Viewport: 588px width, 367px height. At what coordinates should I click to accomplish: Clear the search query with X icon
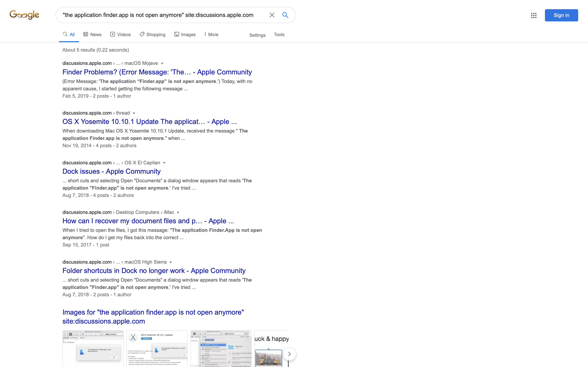pos(272,15)
